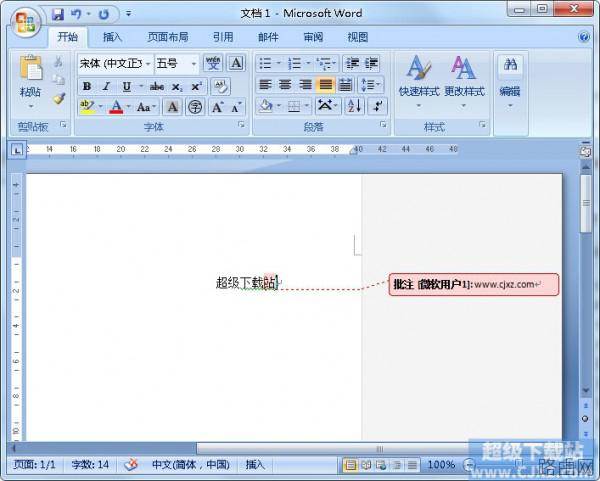Pick text highlight color marker
The height and width of the screenshot is (481, 600).
(87, 107)
